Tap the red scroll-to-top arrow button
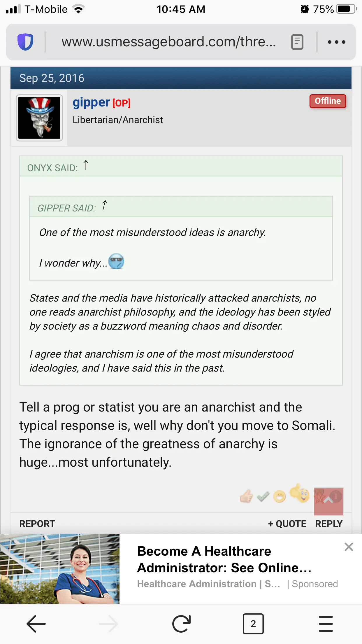362x644 pixels. coord(328,501)
